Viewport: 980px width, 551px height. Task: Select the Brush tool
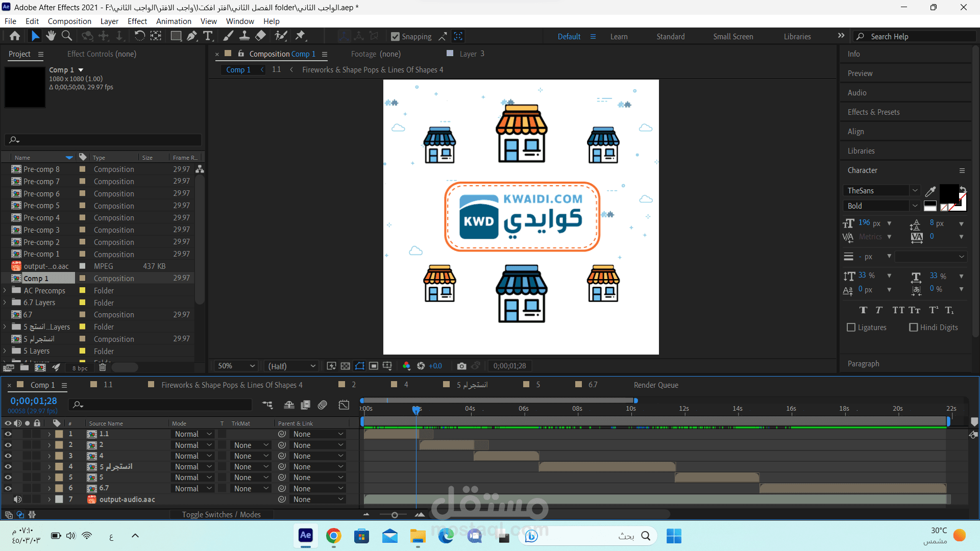click(228, 36)
